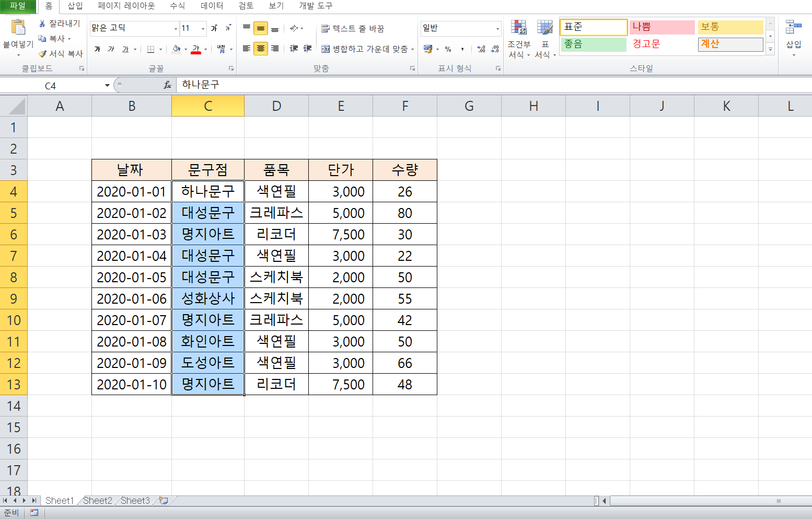The width and height of the screenshot is (812, 519).
Task: Apply red font color button
Action: [x=196, y=49]
